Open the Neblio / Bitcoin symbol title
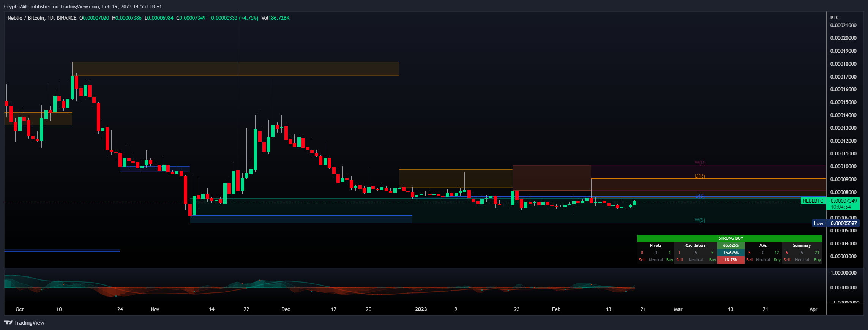868x330 pixels. pyautogui.click(x=42, y=18)
